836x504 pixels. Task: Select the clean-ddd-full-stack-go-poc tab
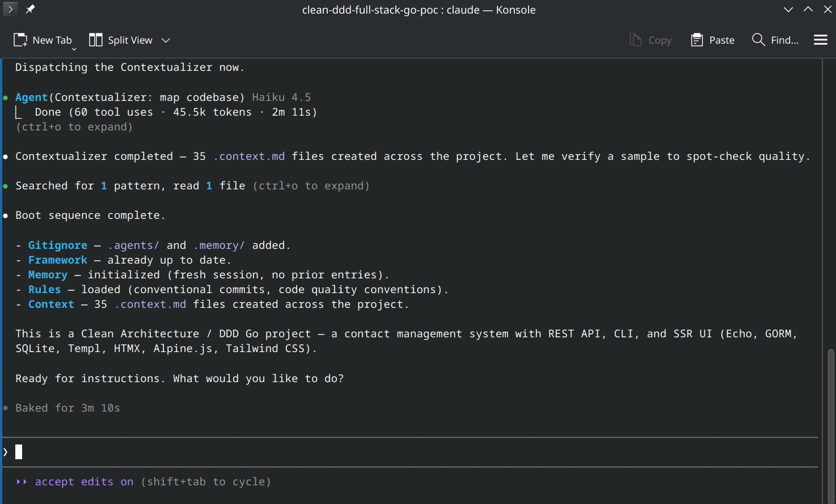click(x=419, y=9)
